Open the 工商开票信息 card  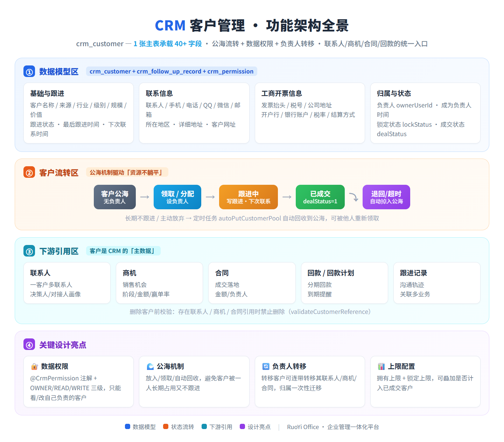coord(310,113)
